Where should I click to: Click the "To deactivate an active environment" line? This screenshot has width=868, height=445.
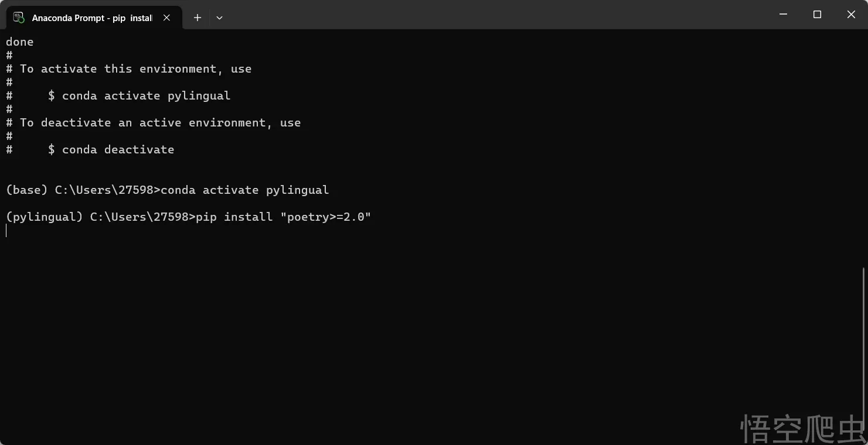tap(160, 123)
